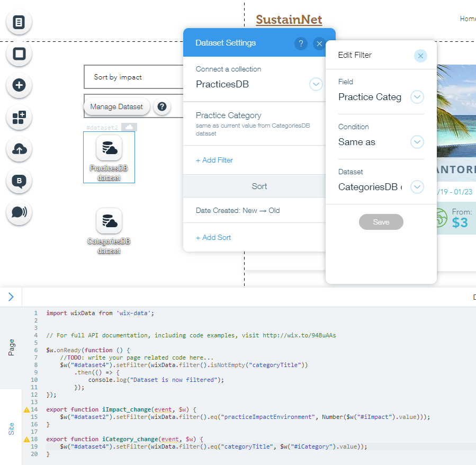Open the Condition Same as dropdown

tap(417, 142)
